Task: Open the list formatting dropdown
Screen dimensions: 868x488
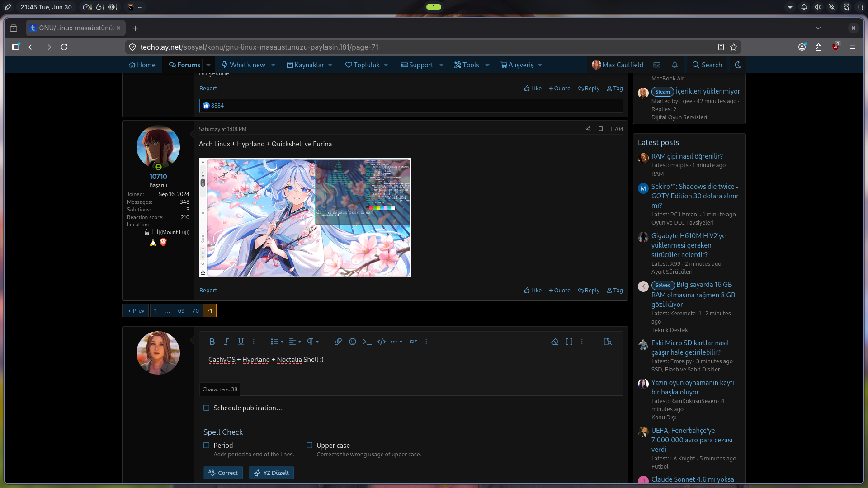Action: coord(277,342)
